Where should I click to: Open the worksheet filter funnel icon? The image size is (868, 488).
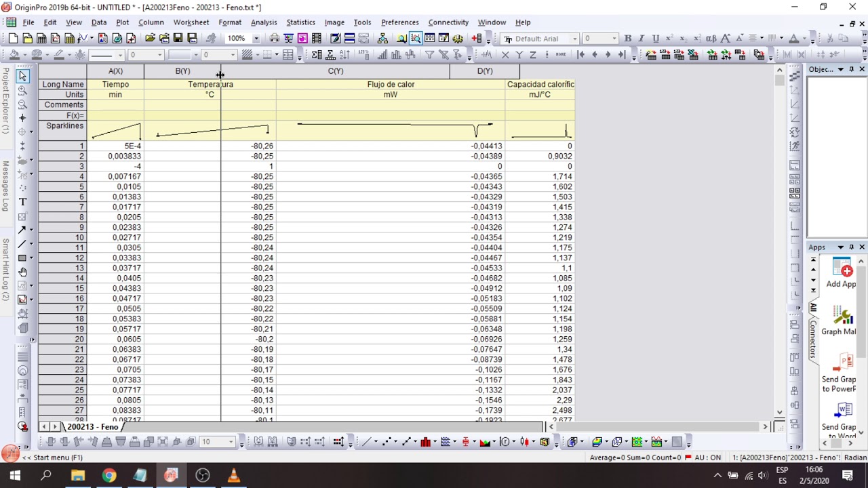pos(429,54)
